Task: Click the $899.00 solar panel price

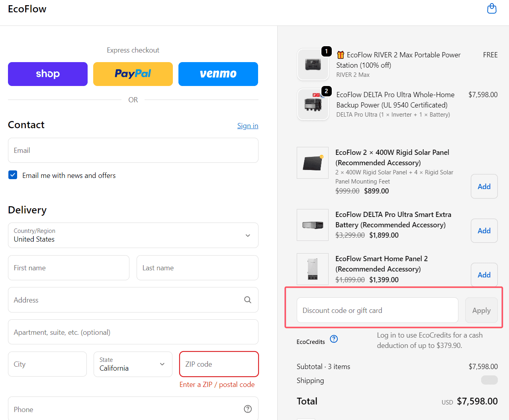Action: click(x=376, y=191)
